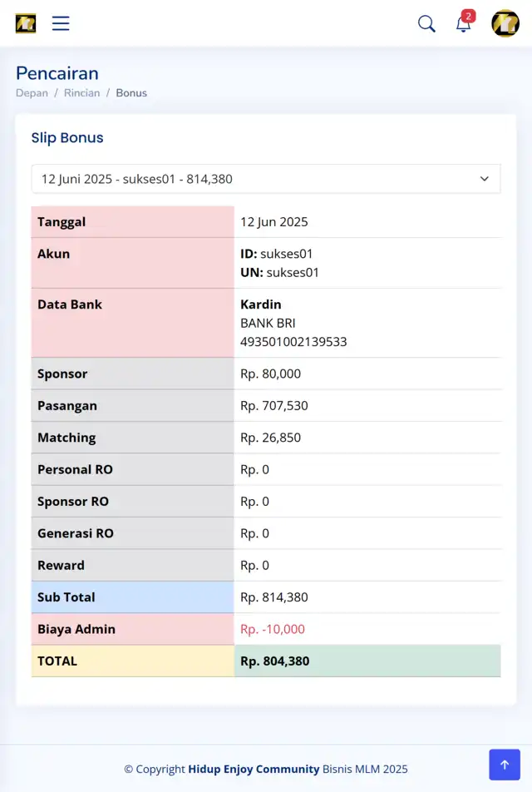Open notifications bell with badge 2
Viewport: 532px width, 792px height.
pyautogui.click(x=464, y=22)
